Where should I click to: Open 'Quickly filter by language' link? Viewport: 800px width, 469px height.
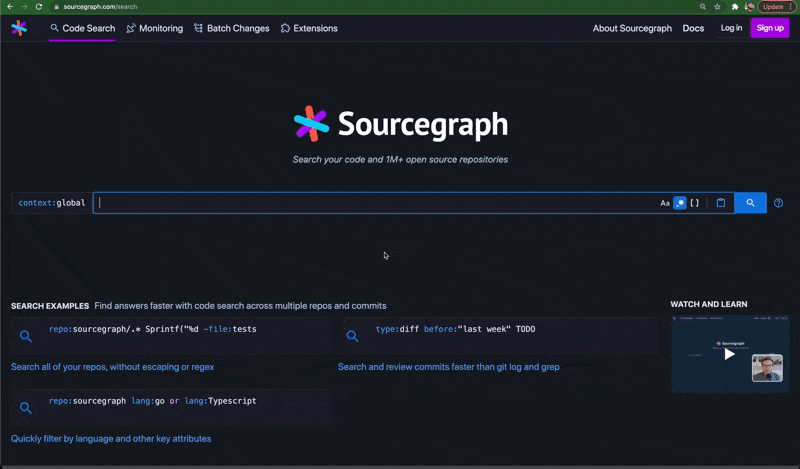click(111, 439)
